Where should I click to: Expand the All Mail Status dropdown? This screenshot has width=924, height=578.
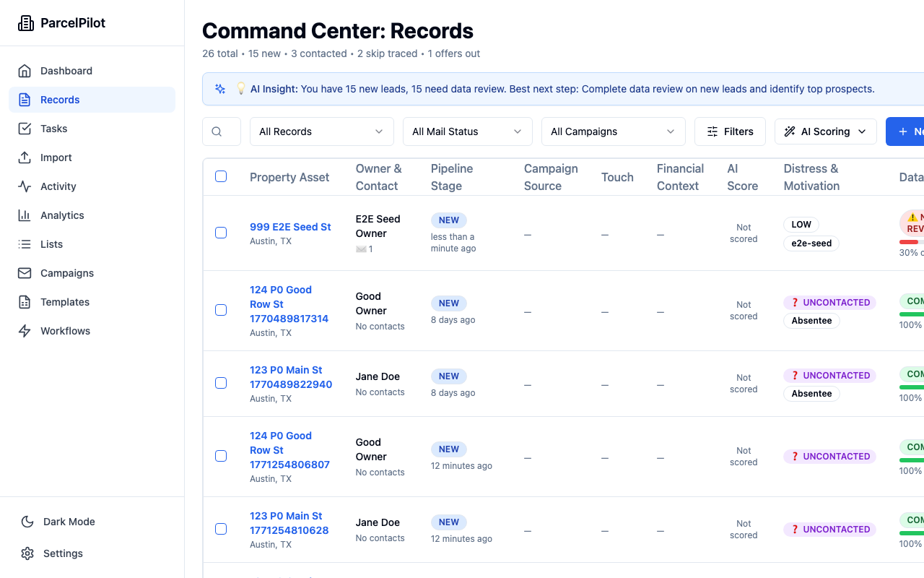click(467, 131)
